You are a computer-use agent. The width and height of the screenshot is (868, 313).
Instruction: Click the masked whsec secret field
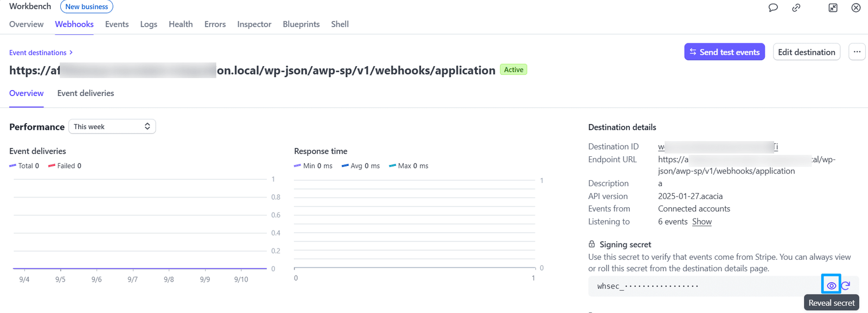pyautogui.click(x=705, y=286)
